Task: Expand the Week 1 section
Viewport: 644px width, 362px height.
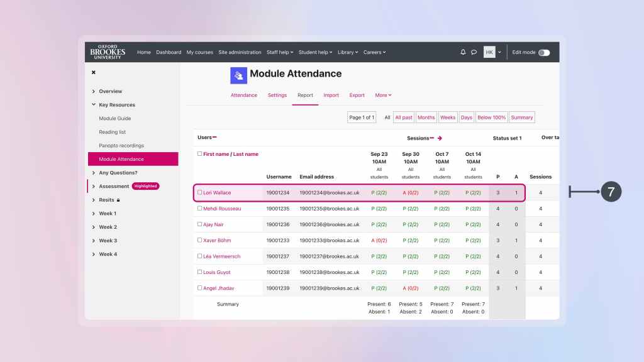Action: click(106, 213)
